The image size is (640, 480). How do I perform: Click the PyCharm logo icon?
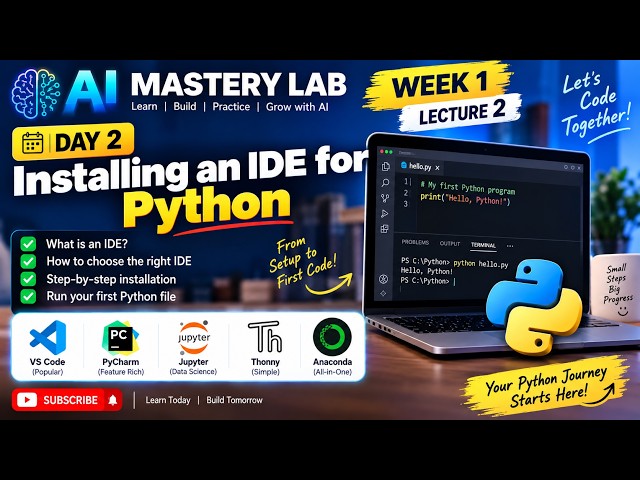(x=120, y=338)
